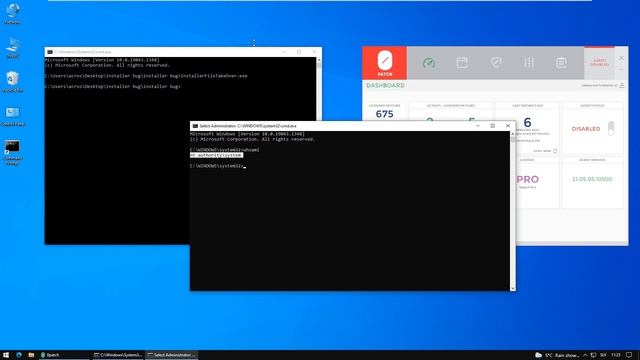Open Edge browser from the taskbar

(19, 355)
